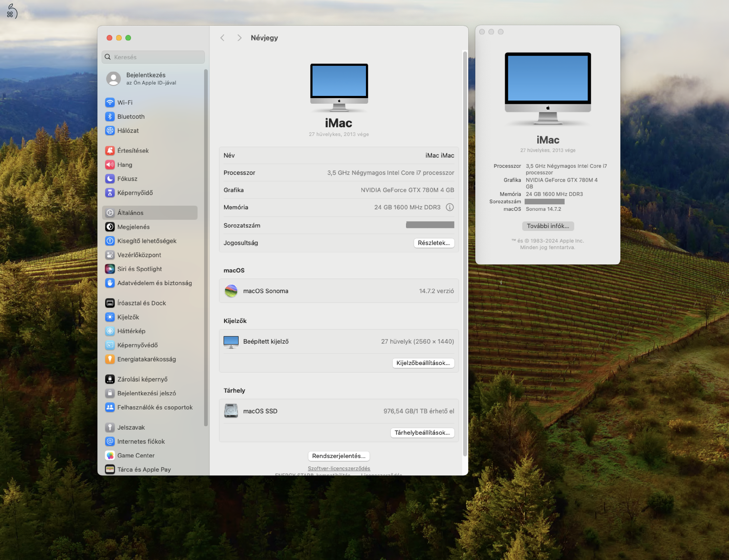Open Siri és Spotlight settings

[150, 269]
